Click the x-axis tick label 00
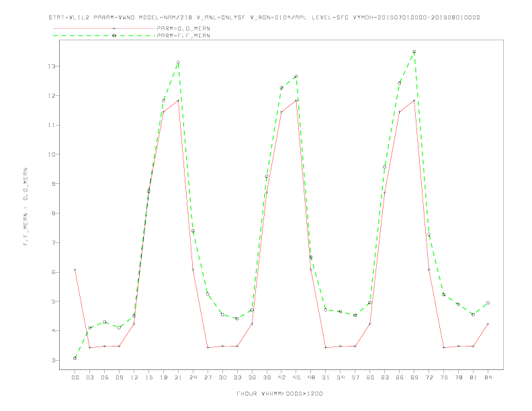This screenshot has height=411, width=532. (x=75, y=377)
